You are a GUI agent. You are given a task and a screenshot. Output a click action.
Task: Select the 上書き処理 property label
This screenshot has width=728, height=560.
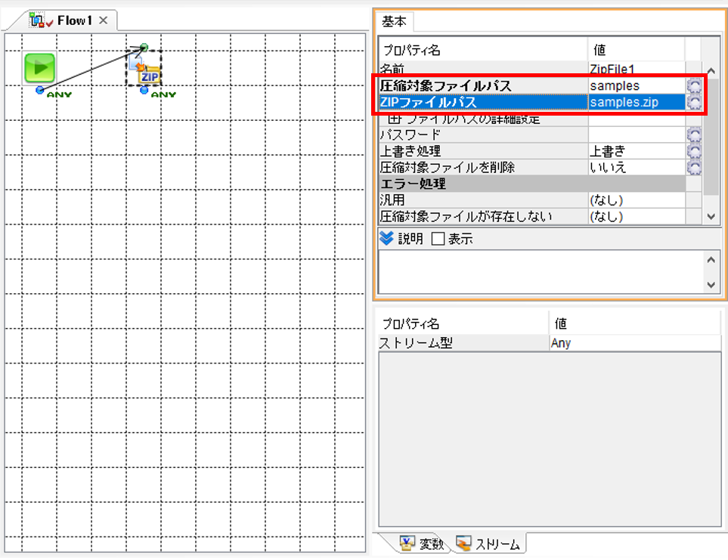point(483,151)
